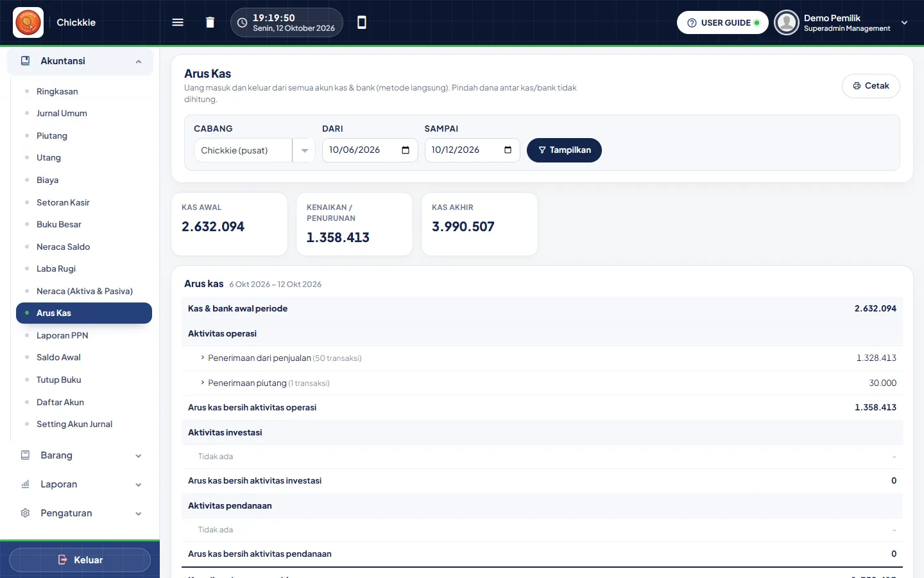Screen dimensions: 924x578
Task: Open Tutup Buku menu item
Action: point(59,380)
